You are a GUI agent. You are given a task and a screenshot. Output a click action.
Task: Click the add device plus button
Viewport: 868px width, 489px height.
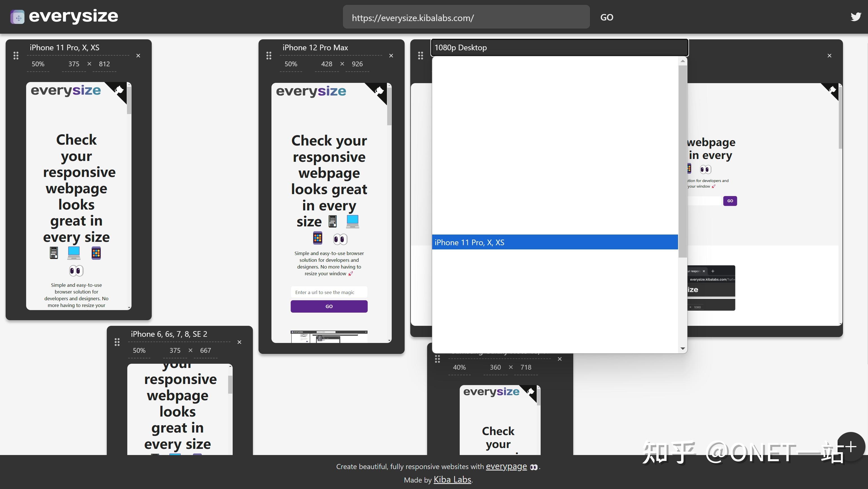[x=851, y=447]
